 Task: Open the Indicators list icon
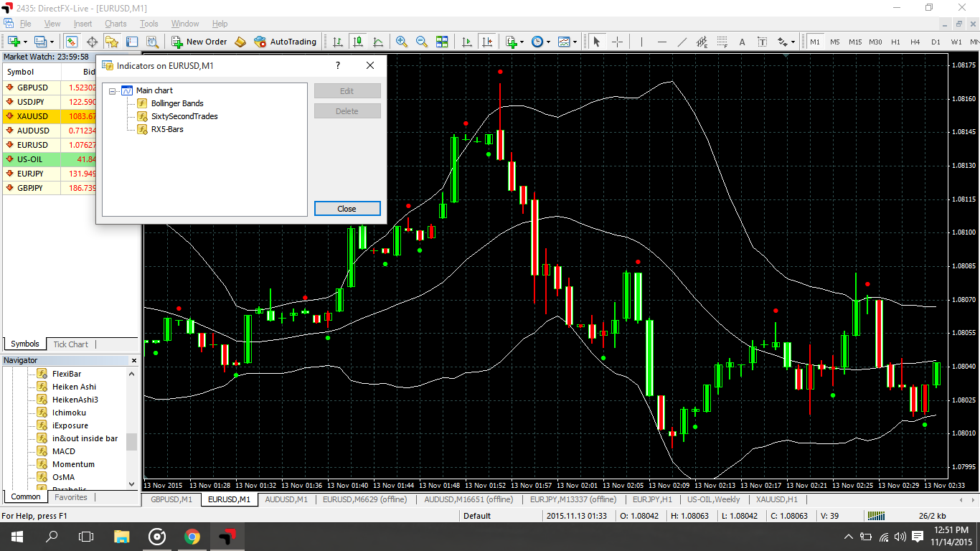coord(511,42)
